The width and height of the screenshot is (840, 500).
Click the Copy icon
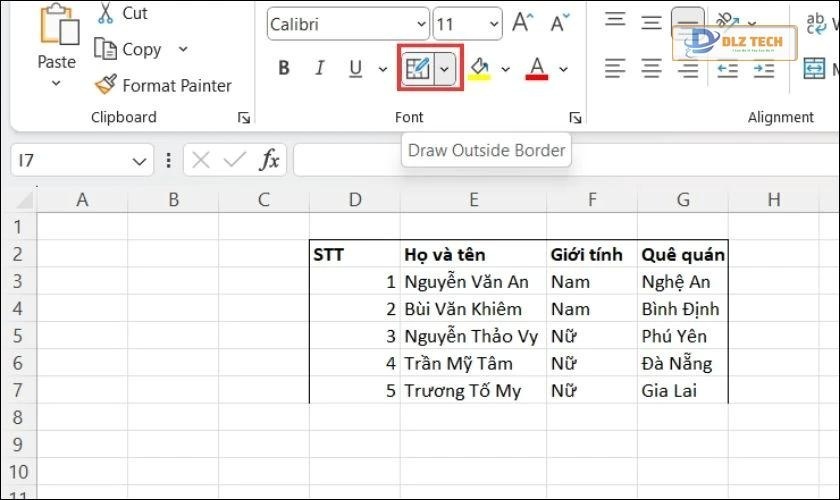point(105,49)
